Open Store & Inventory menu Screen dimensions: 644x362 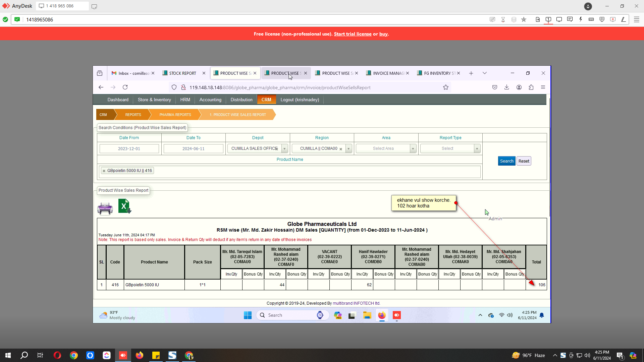coord(154,100)
